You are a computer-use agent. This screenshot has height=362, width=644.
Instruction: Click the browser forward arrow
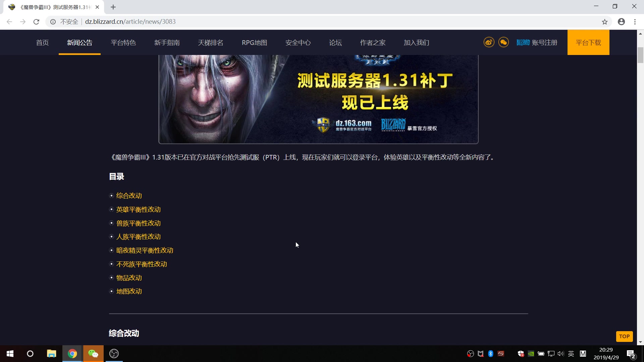coord(23,22)
